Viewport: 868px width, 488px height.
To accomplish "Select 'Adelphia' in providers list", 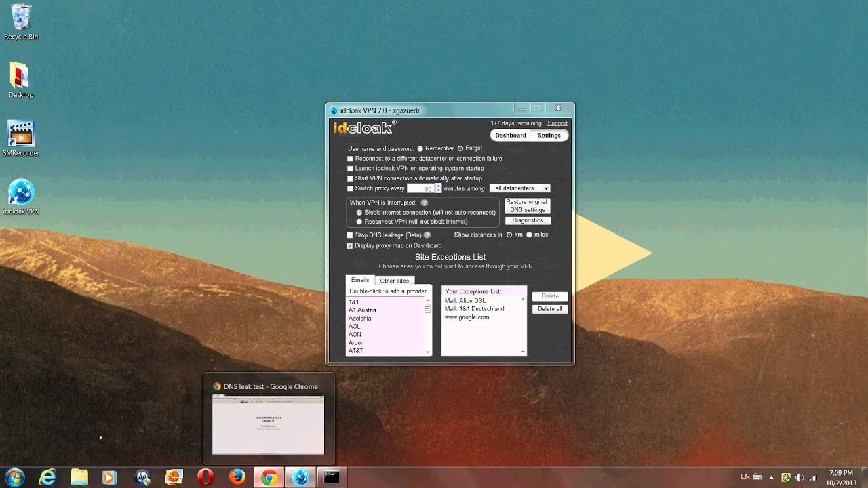I will click(x=359, y=319).
